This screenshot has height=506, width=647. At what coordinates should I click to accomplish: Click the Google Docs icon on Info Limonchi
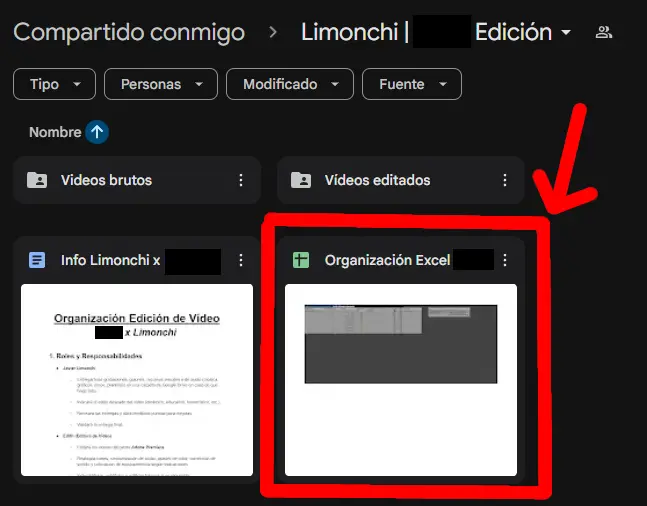click(x=37, y=260)
